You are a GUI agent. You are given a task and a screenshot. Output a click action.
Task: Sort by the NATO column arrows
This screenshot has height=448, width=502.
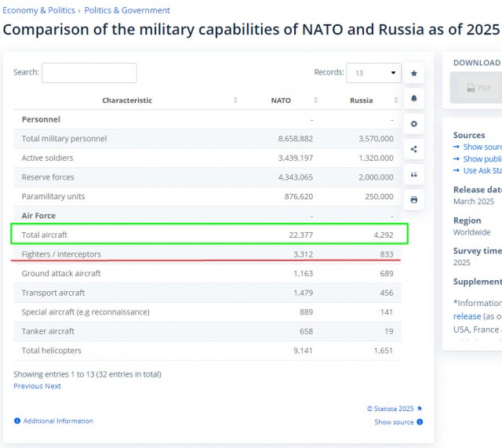tap(316, 100)
